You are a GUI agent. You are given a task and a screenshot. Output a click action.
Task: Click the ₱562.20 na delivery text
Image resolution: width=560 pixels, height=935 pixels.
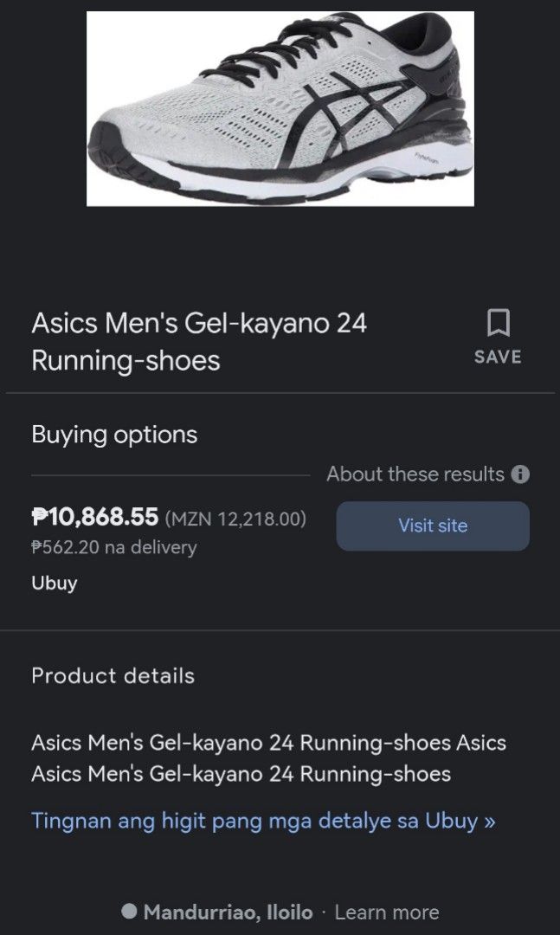pyautogui.click(x=114, y=547)
